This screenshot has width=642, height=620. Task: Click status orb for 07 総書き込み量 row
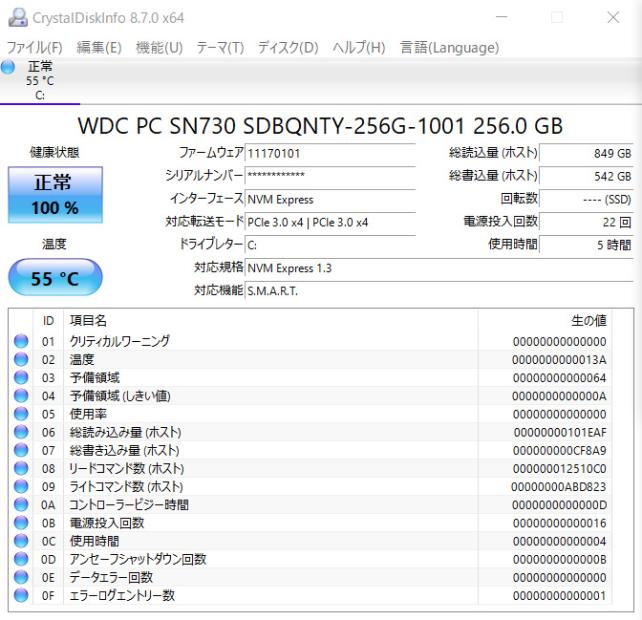coord(21,450)
